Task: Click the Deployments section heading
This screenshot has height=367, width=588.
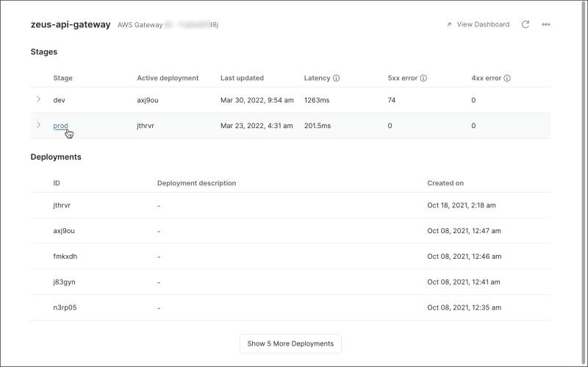Action: point(56,157)
